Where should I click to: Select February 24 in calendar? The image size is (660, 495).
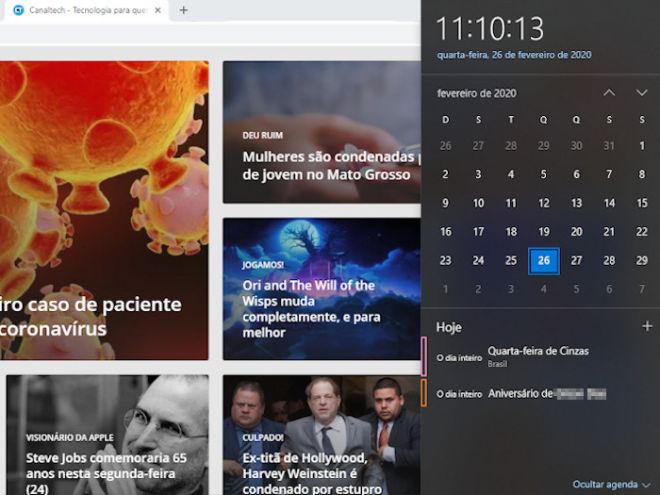pos(478,261)
